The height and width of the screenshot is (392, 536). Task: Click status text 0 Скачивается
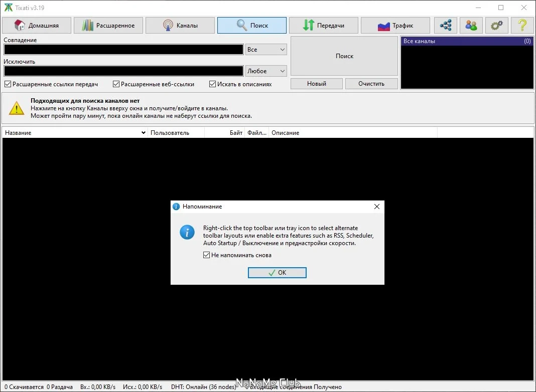24,387
